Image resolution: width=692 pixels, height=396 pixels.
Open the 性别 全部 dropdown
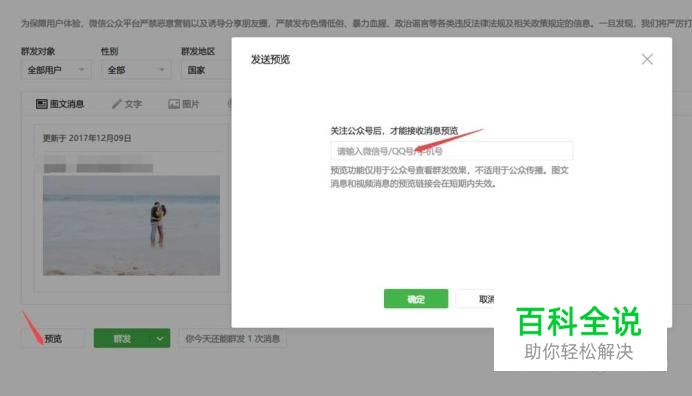(x=136, y=70)
